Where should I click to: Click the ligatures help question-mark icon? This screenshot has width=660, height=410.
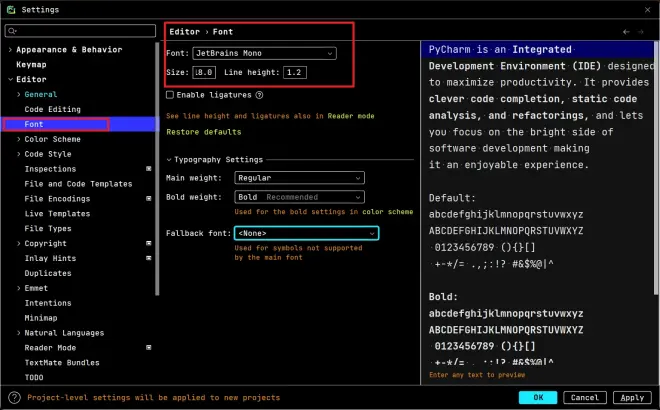pos(259,95)
